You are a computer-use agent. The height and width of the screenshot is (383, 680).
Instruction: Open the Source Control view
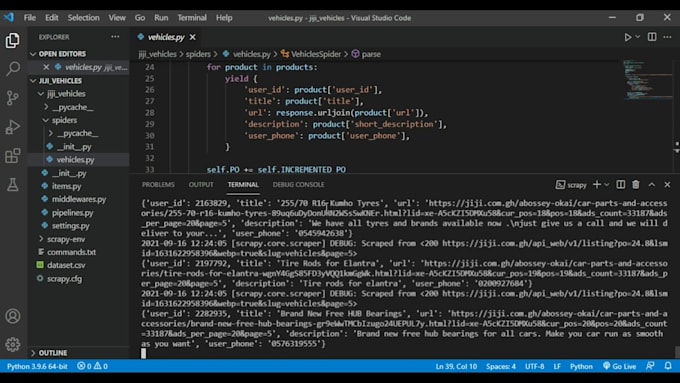(13, 98)
